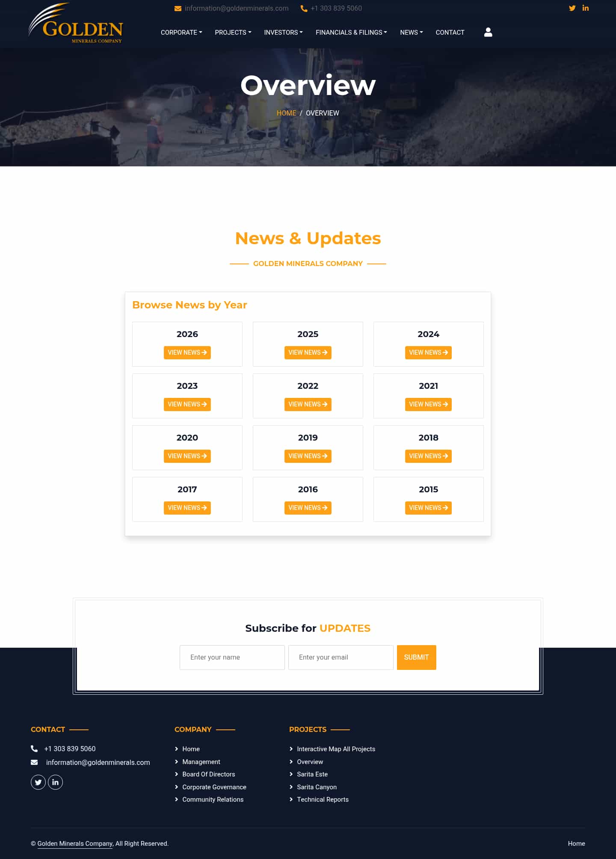
Task: View news for 2022
Action: [x=308, y=404]
